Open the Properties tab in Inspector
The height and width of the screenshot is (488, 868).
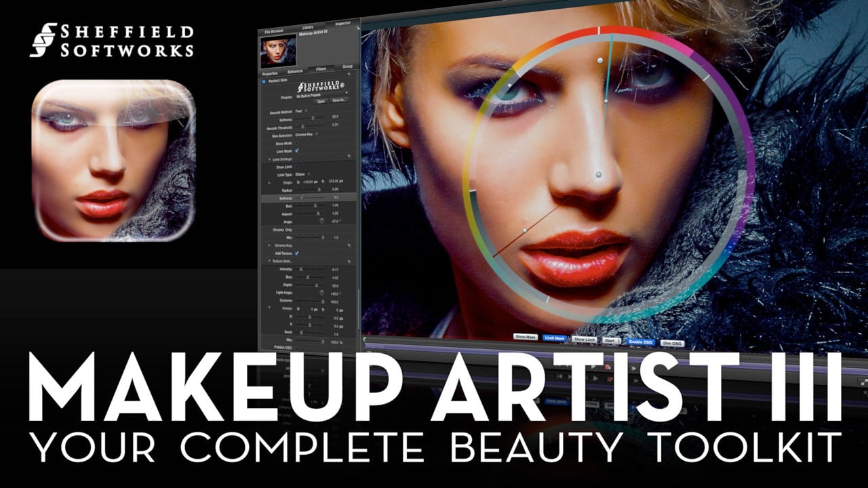(270, 73)
